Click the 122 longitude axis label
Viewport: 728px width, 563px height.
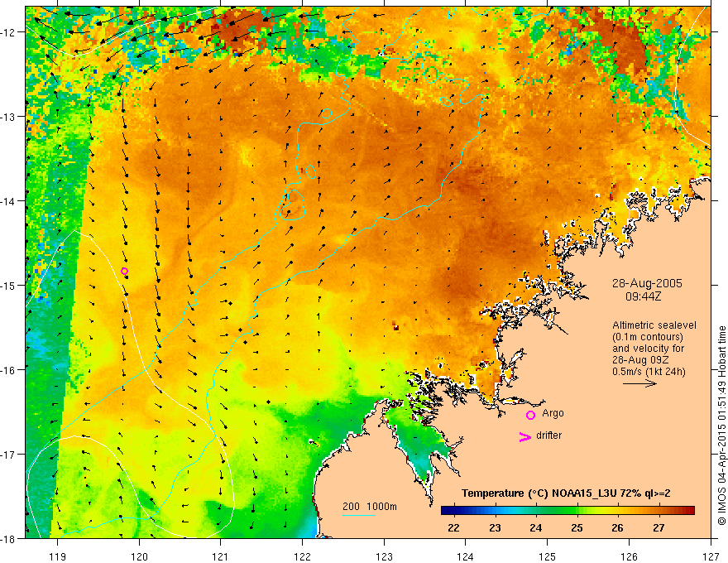pos(302,556)
